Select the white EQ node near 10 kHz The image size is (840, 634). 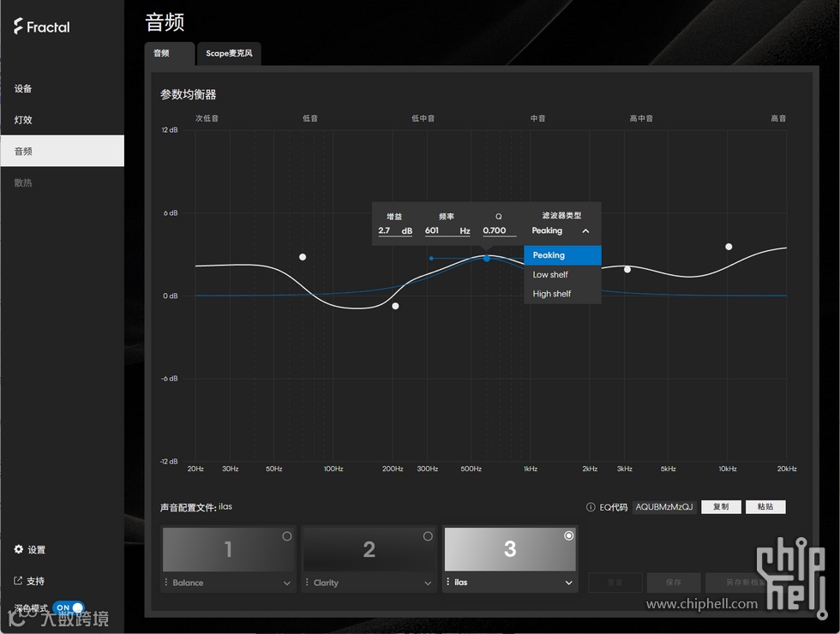click(x=729, y=247)
